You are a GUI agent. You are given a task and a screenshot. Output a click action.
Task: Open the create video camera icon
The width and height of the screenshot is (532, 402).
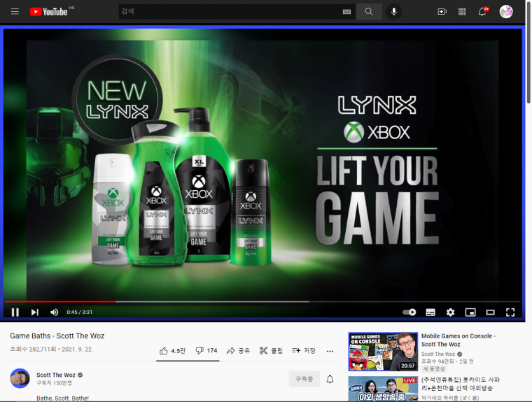(442, 11)
